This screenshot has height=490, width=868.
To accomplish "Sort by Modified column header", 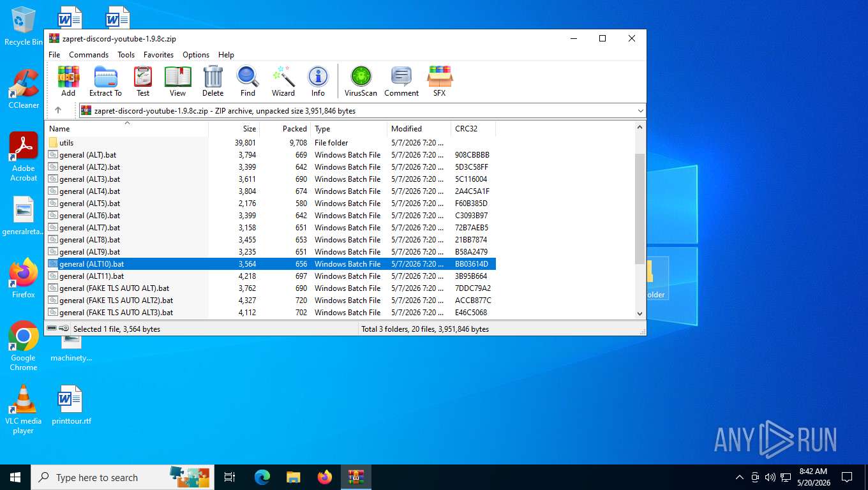I will click(419, 128).
